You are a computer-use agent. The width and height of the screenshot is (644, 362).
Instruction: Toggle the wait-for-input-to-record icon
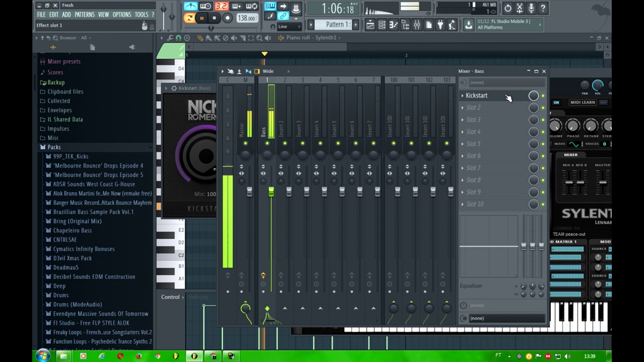(206, 7)
